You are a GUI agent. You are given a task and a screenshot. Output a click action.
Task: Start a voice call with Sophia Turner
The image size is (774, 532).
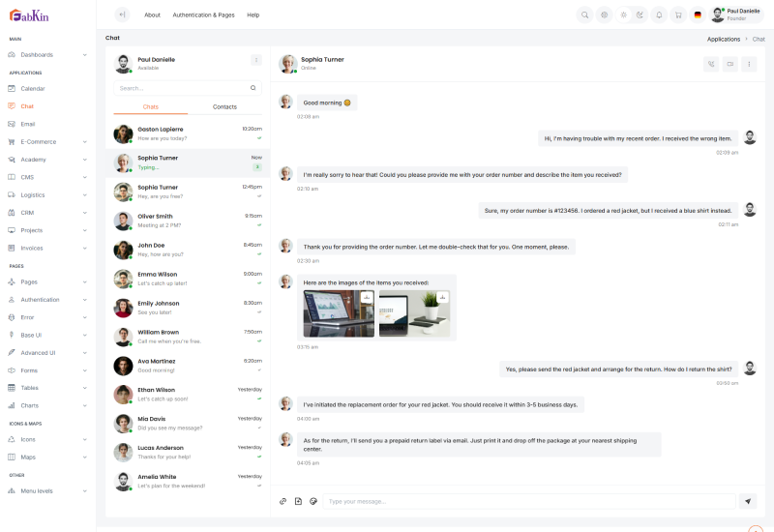[712, 64]
